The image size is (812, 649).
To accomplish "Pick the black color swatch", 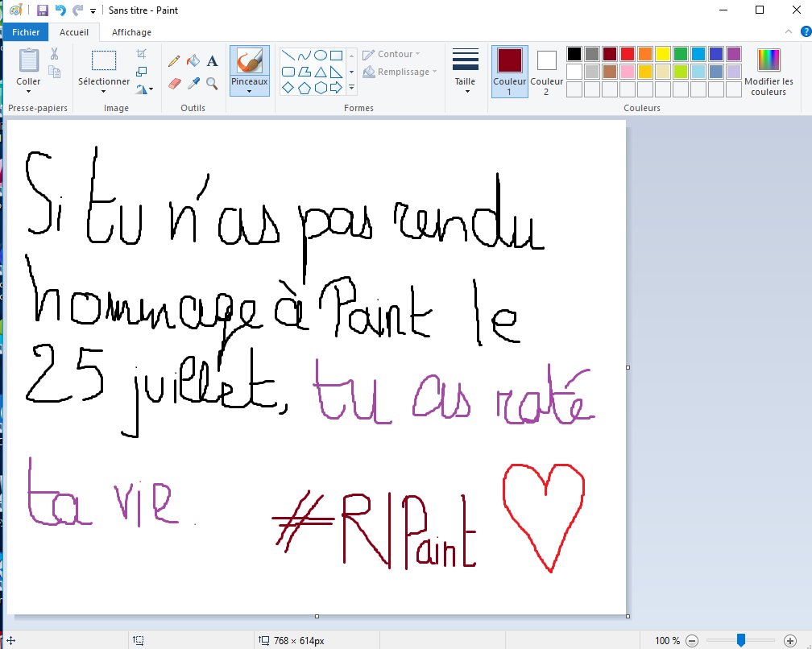I will click(x=574, y=54).
